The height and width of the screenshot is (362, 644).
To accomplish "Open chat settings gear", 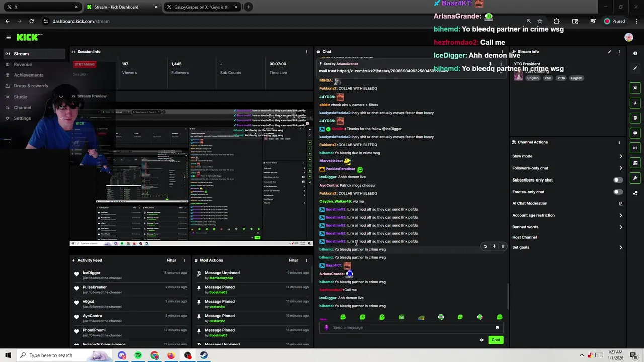I will [481, 340].
